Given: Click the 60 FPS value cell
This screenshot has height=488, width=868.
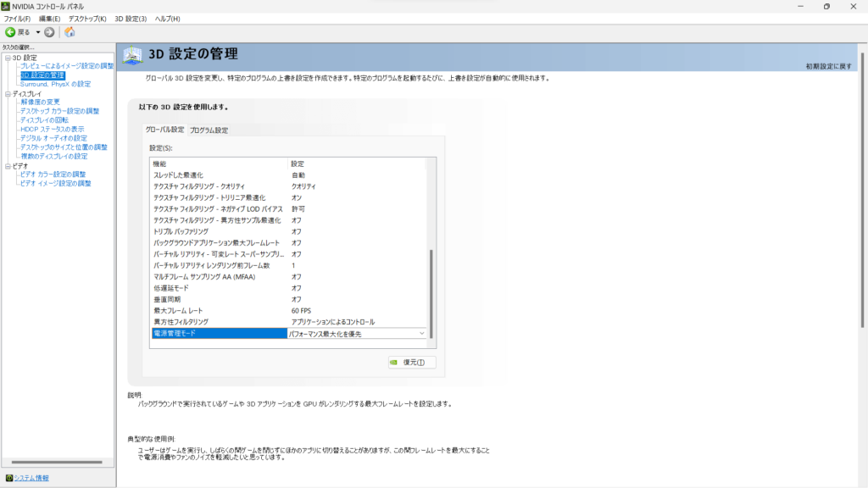Looking at the screenshot, I should tap(301, 311).
